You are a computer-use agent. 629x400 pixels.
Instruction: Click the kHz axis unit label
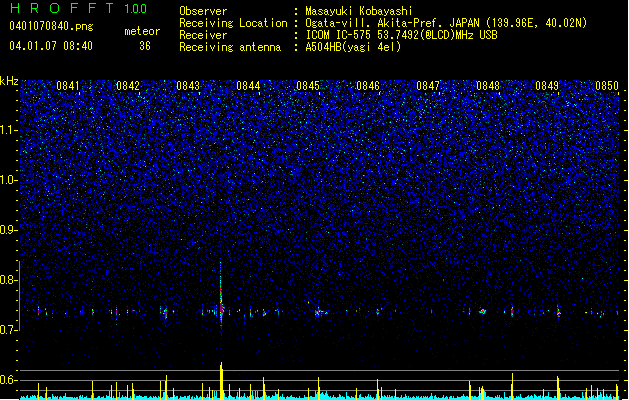(9, 81)
